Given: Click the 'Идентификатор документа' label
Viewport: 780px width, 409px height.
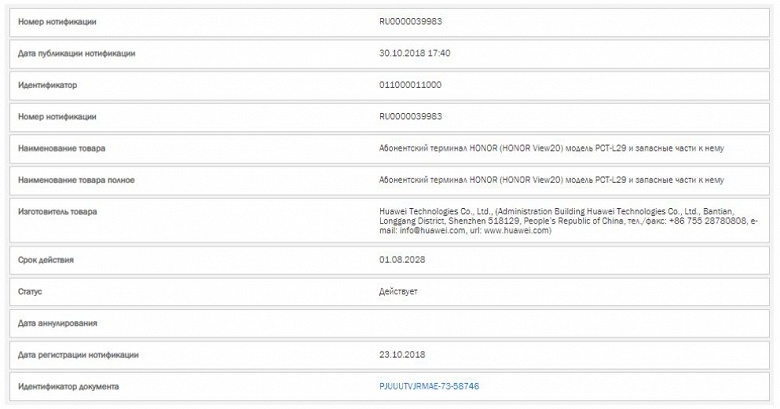Looking at the screenshot, I should click(68, 386).
